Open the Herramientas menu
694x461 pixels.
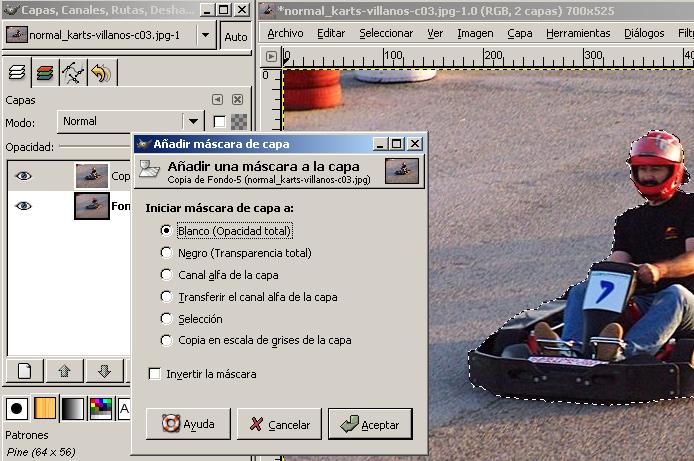pos(578,33)
